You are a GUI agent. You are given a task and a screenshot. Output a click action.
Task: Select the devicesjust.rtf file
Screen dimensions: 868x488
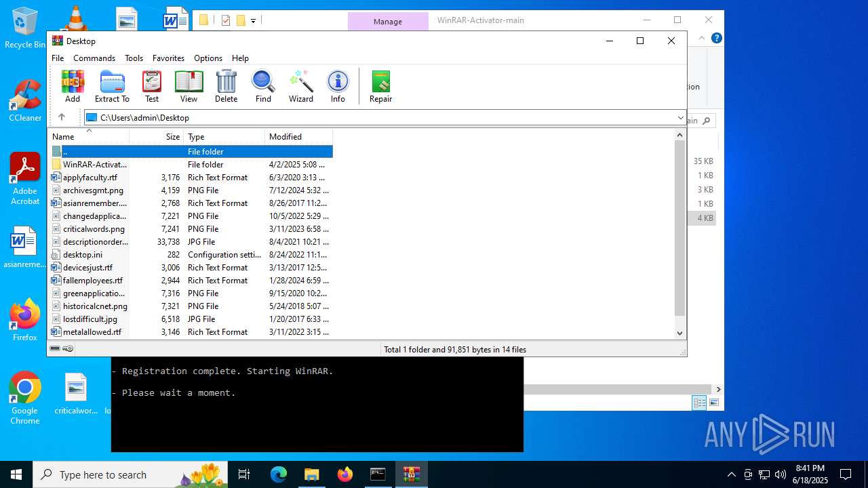tap(191, 268)
